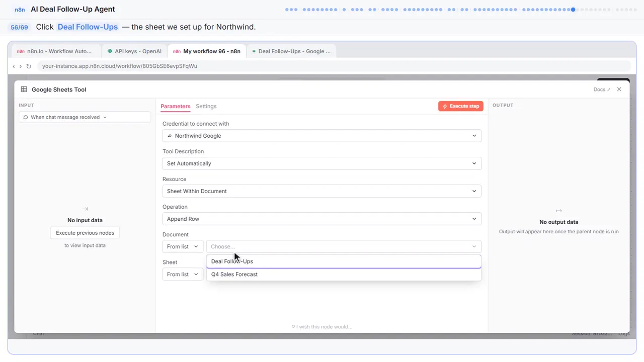Switch to the API keys - OpenAI browser tab

pos(134,51)
